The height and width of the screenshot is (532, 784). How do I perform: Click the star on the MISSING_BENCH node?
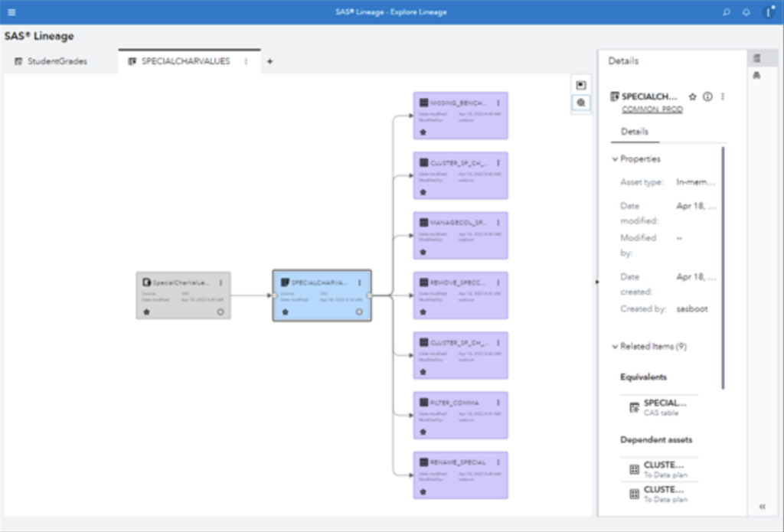pyautogui.click(x=423, y=132)
